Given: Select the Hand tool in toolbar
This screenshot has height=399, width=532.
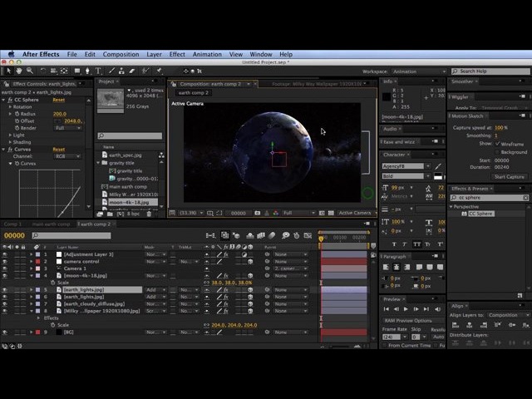Looking at the screenshot, I should tap(18, 71).
